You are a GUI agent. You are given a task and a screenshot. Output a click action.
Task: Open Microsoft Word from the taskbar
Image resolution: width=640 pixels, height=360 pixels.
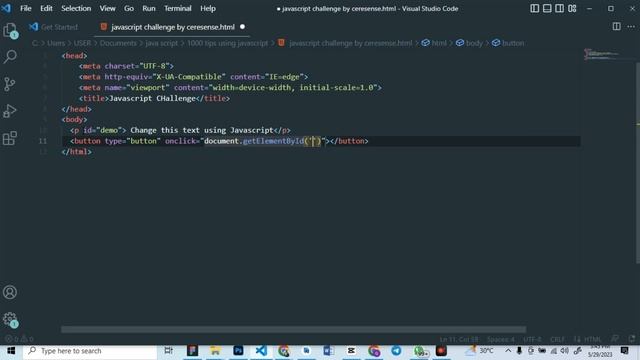click(329, 351)
